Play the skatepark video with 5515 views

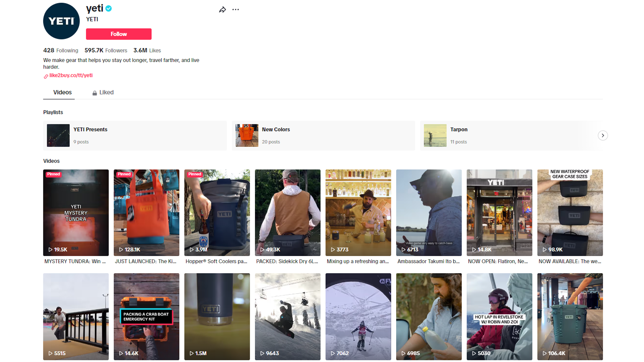point(76,317)
